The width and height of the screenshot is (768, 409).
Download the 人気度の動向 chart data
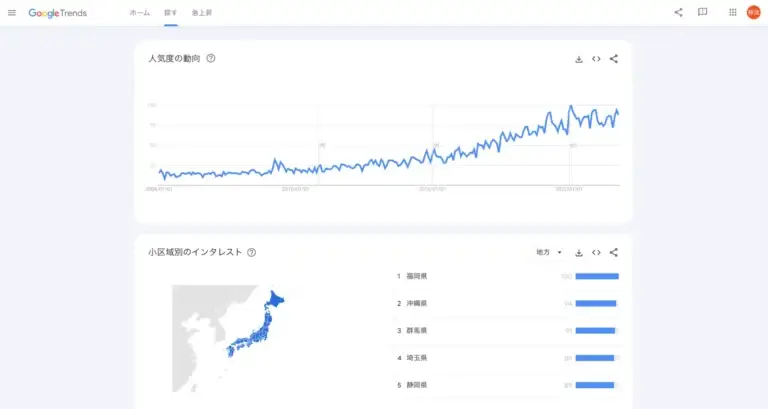click(579, 59)
